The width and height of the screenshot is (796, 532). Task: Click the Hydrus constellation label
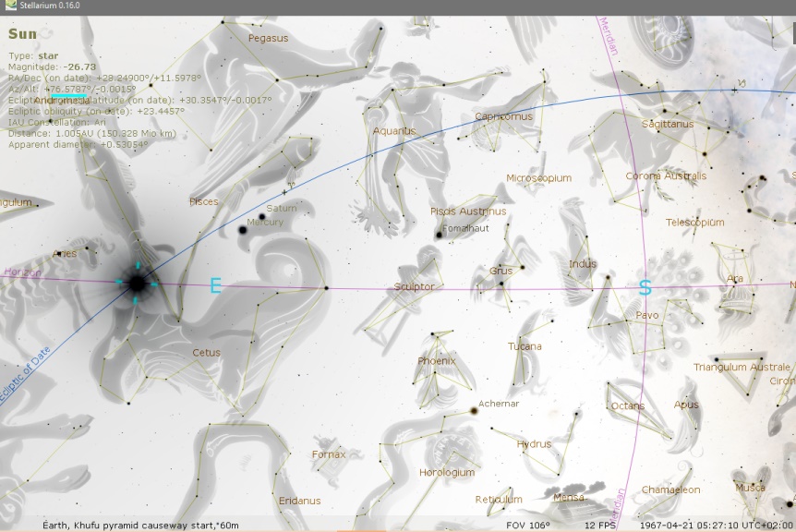tap(534, 443)
